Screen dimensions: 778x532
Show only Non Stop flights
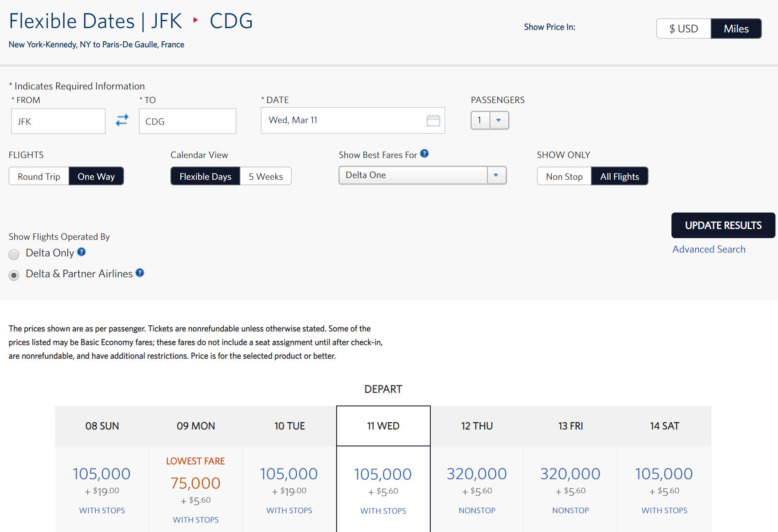[564, 176]
